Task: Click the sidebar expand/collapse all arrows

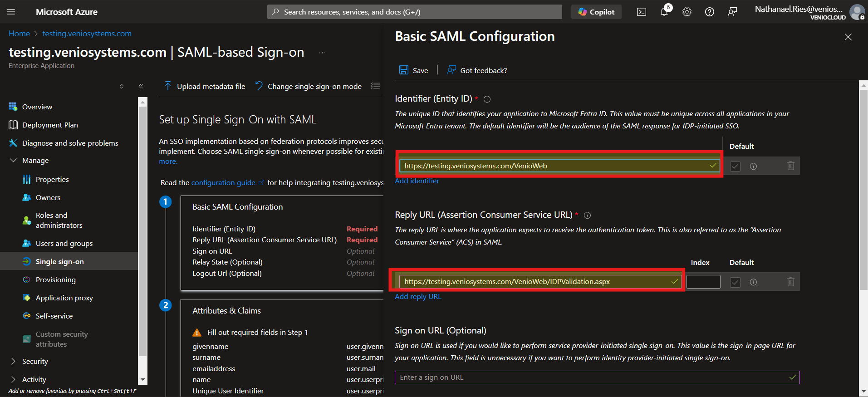Action: click(x=122, y=86)
